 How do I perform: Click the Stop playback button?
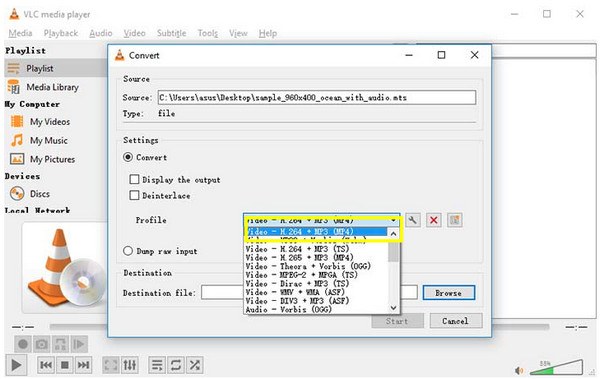point(65,365)
